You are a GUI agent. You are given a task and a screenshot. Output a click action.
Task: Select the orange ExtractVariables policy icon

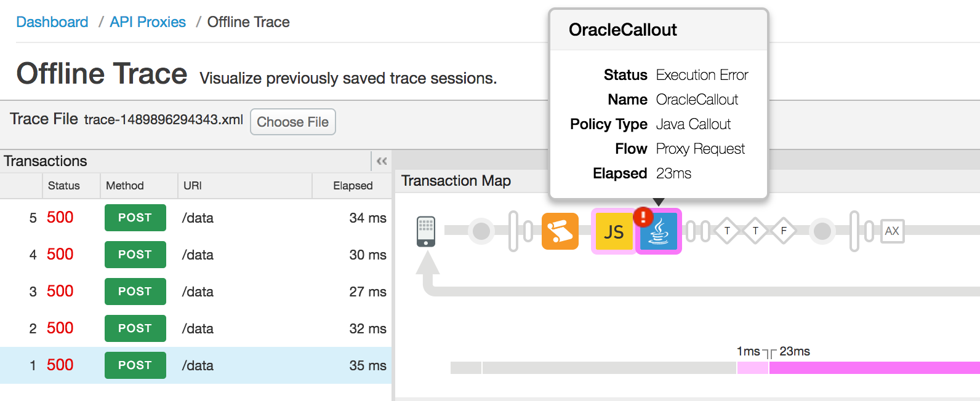(x=560, y=231)
